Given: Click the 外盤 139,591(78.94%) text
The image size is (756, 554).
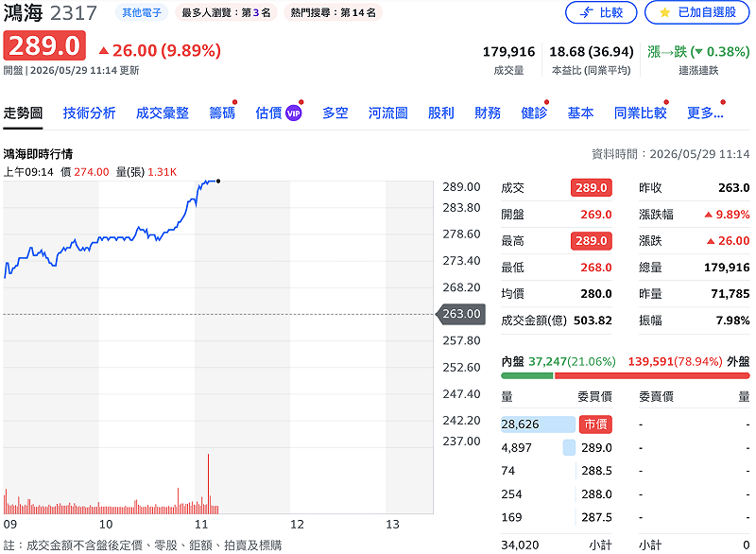Looking at the screenshot, I should click(689, 362).
